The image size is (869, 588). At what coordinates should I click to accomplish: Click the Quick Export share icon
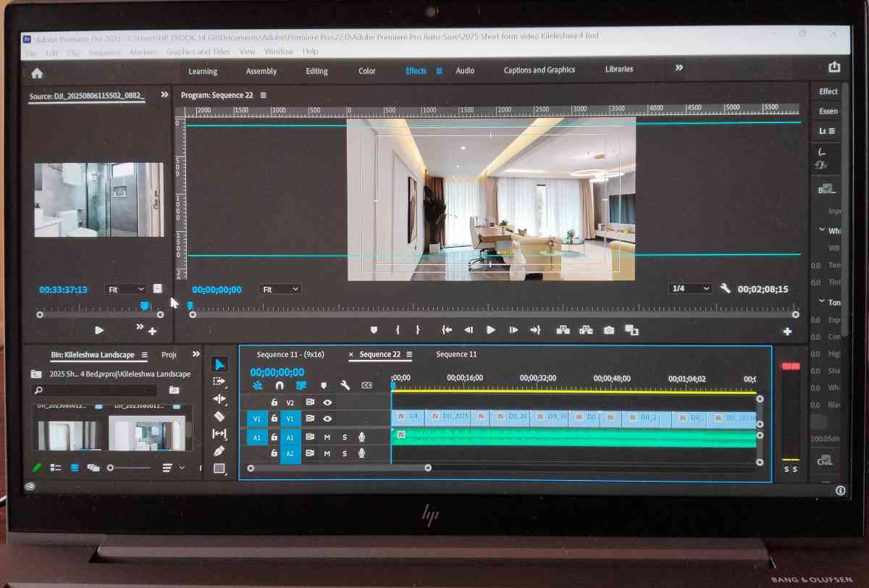coord(834,67)
